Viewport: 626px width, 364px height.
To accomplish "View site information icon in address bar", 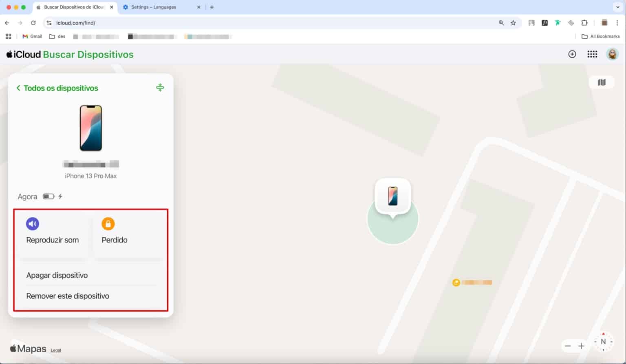I will click(49, 23).
